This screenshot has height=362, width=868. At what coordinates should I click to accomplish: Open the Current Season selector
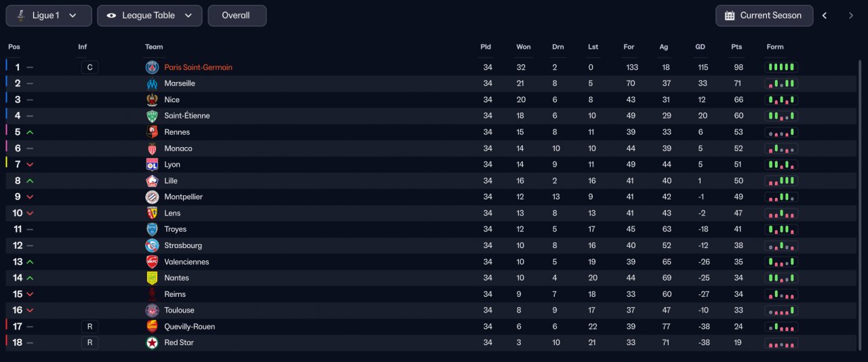tap(764, 16)
